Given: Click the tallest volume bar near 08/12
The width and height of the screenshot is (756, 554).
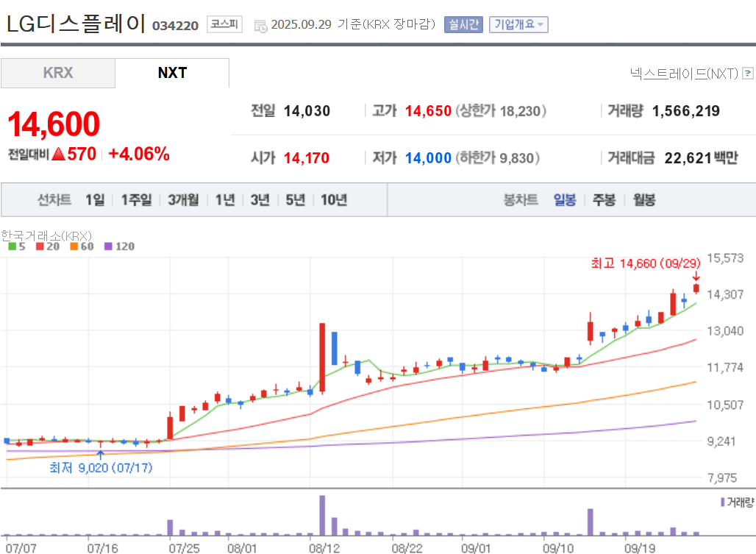Looking at the screenshot, I should [x=322, y=515].
